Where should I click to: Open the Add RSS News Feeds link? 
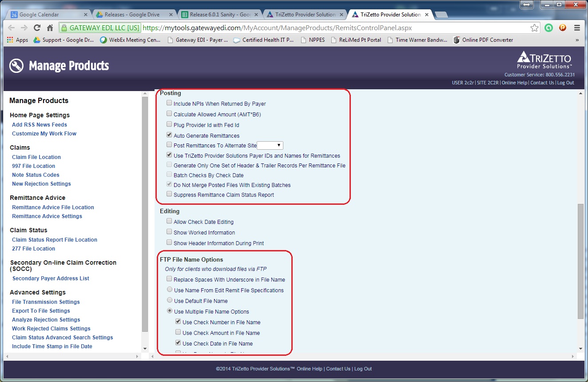pos(40,125)
